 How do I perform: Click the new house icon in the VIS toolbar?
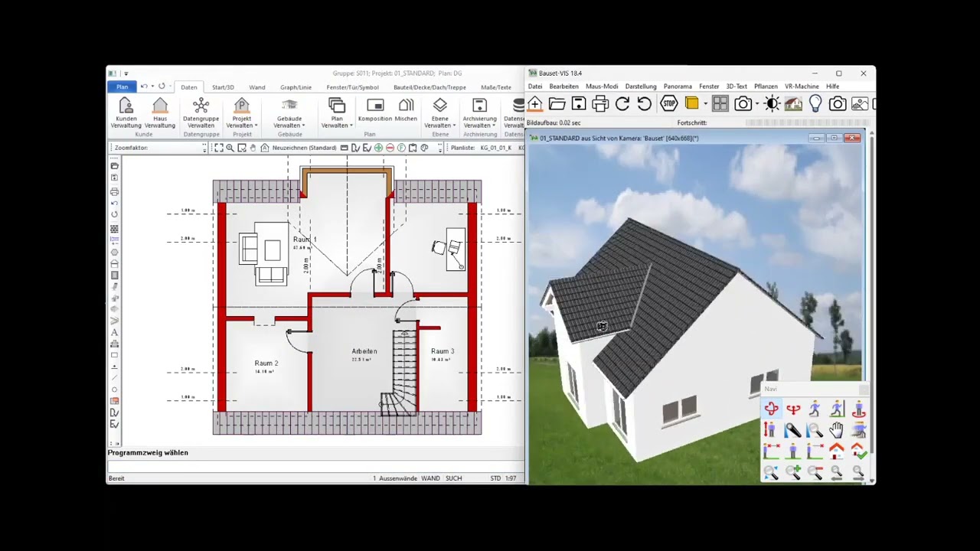535,104
